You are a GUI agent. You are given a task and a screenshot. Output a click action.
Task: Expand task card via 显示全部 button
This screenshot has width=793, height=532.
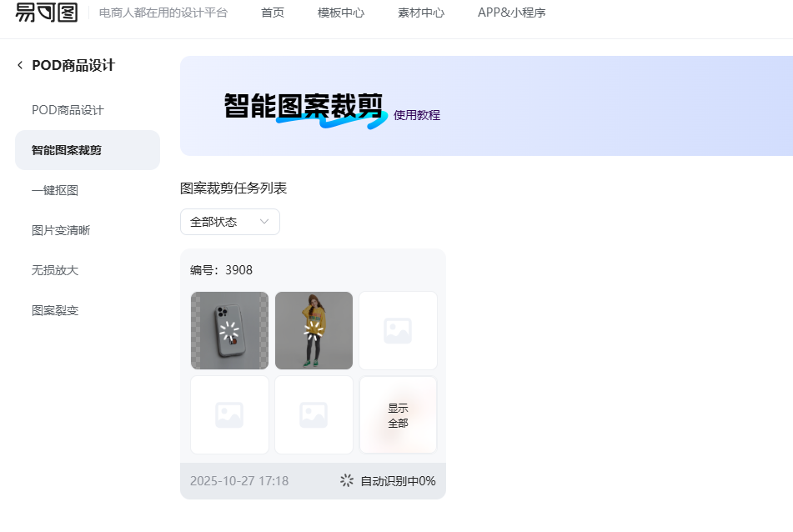(398, 414)
